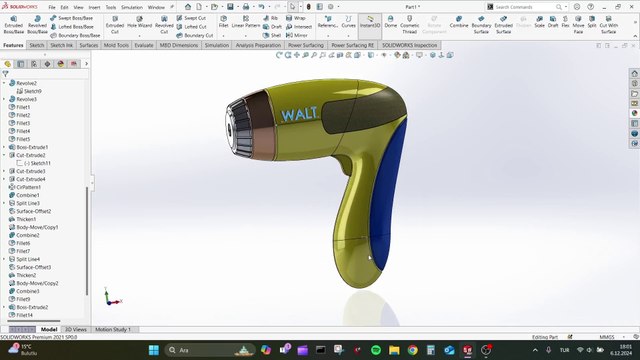This screenshot has height=360, width=640.
Task: Select the Cosmetic Thread tool
Action: [409, 25]
